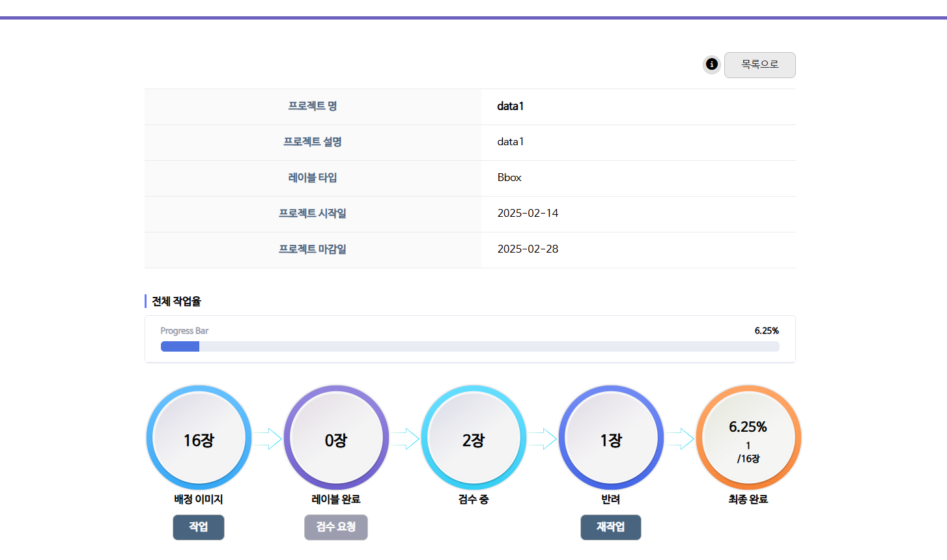Click the Bbox value in 레이블 타입 row
The width and height of the screenshot is (947, 560).
click(x=509, y=178)
